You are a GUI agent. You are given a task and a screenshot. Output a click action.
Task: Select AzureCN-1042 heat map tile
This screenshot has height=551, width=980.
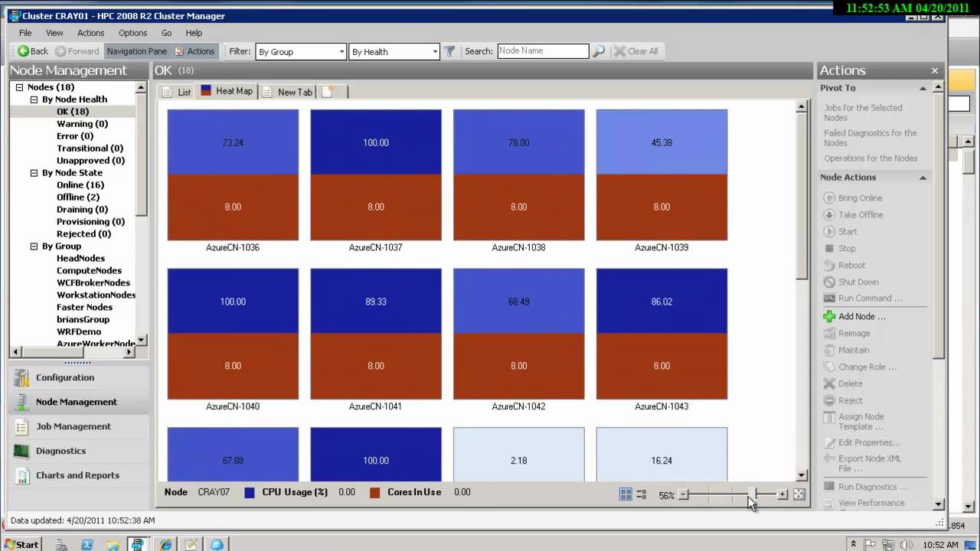click(x=518, y=334)
